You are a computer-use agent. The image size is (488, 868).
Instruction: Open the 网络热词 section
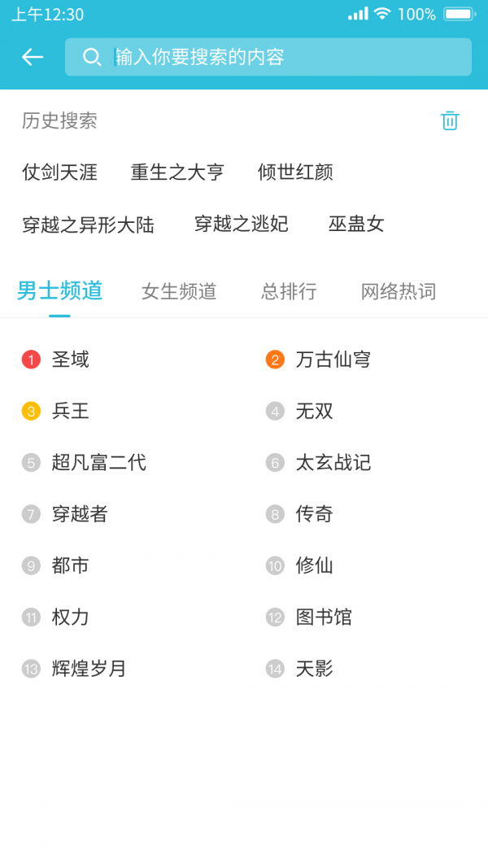click(x=396, y=290)
